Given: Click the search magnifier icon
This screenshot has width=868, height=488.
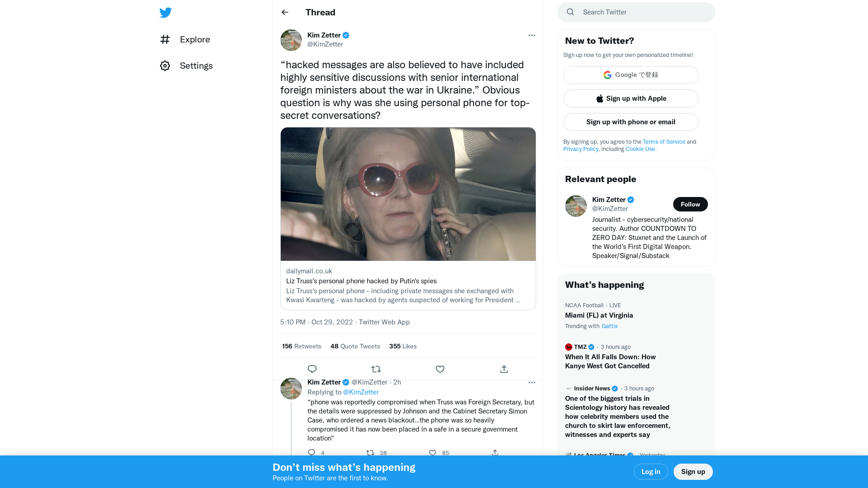Looking at the screenshot, I should [x=570, y=12].
